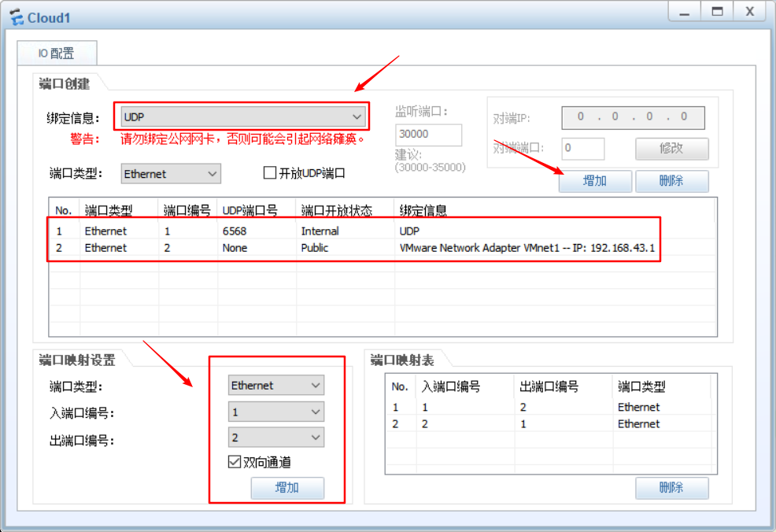
Task: Click the Internal port state cell
Action: click(x=320, y=231)
